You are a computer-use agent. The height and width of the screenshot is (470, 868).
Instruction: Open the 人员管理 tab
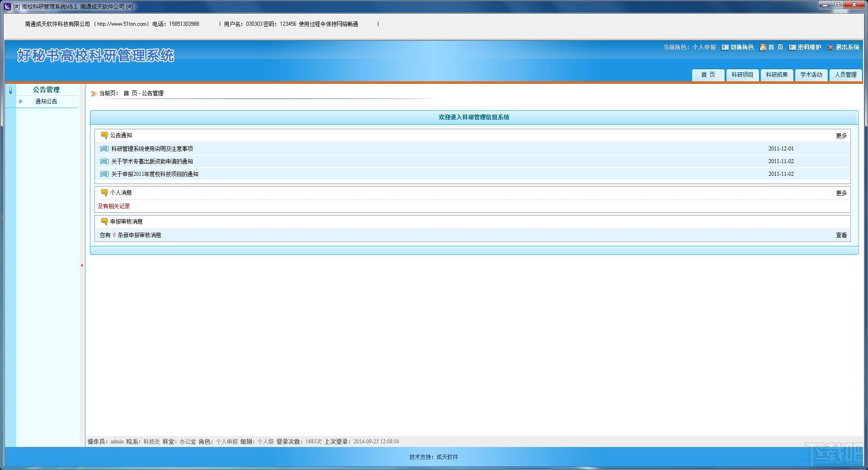pyautogui.click(x=845, y=75)
